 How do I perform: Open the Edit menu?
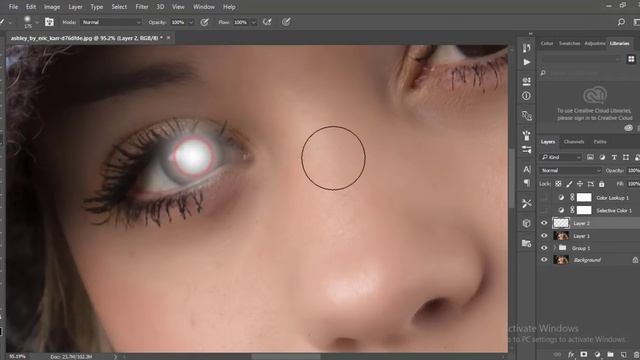[x=31, y=7]
